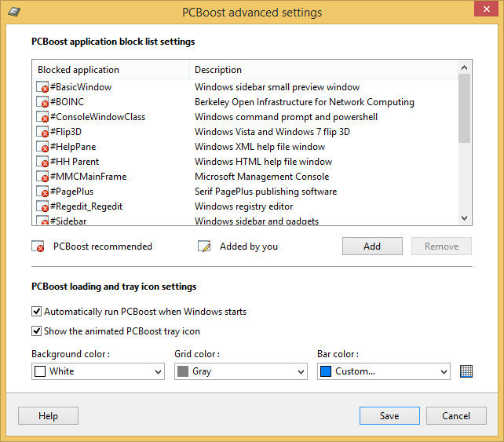Select the #Sidebar entry
The image size is (504, 442).
pyautogui.click(x=68, y=221)
